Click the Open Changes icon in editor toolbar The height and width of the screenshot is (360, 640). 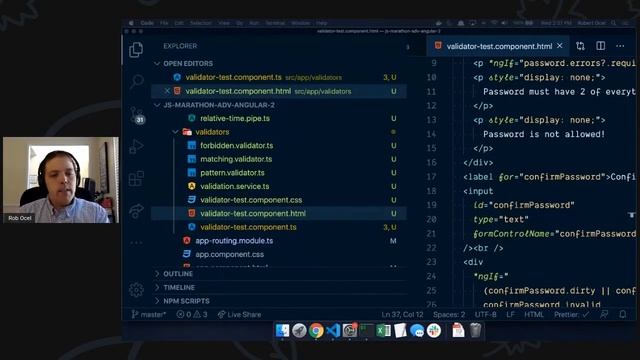coord(580,46)
